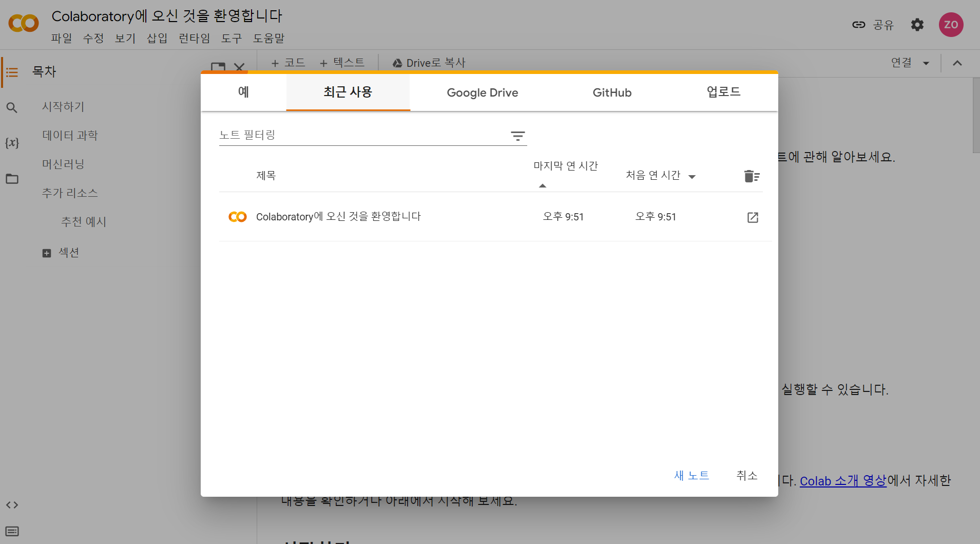Click the 처음 연 시간 column header
This screenshot has width=980, height=544.
653,176
